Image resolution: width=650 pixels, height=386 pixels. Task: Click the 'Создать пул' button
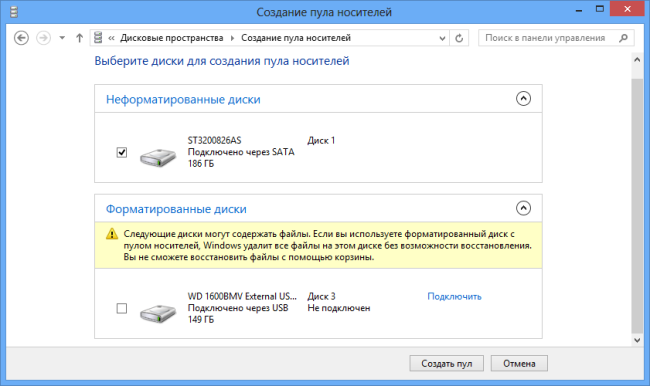click(x=446, y=363)
